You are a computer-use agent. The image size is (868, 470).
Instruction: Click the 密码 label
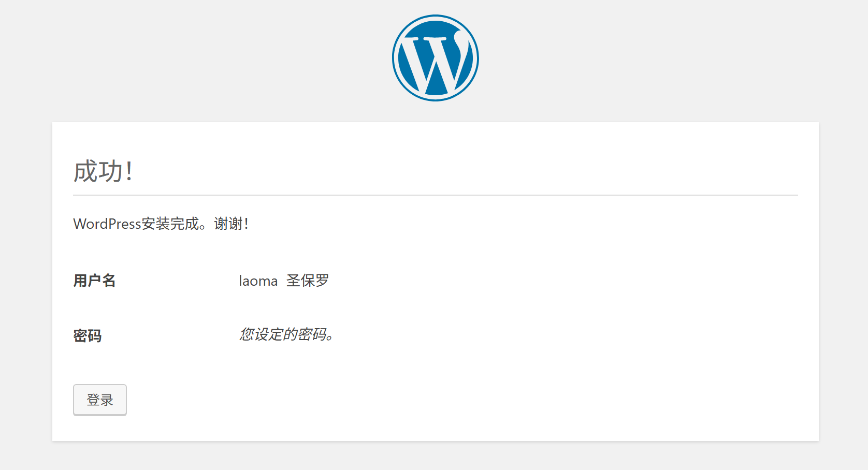(x=88, y=335)
